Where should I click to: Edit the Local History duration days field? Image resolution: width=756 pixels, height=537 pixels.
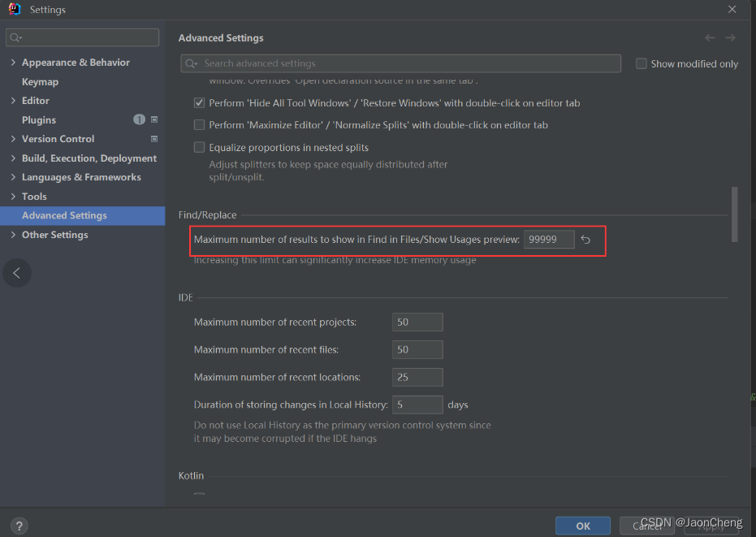tap(417, 405)
